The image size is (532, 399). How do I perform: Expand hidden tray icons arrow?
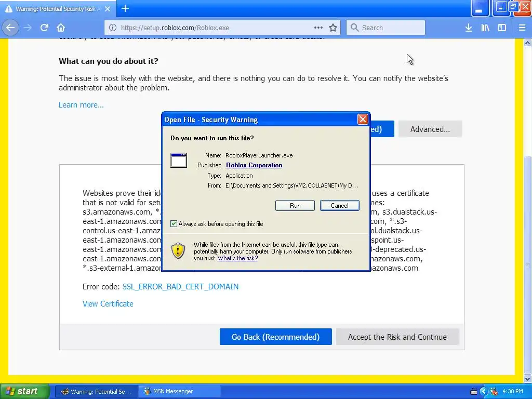pyautogui.click(x=484, y=392)
